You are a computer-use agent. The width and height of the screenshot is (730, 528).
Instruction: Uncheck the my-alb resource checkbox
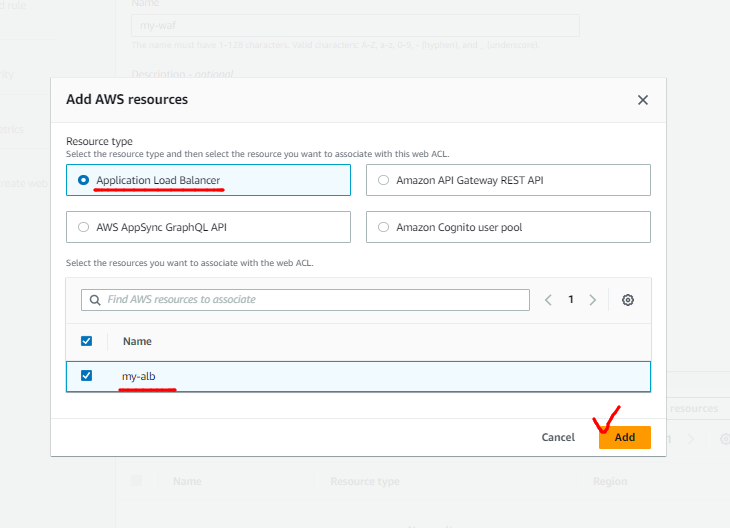point(87,376)
